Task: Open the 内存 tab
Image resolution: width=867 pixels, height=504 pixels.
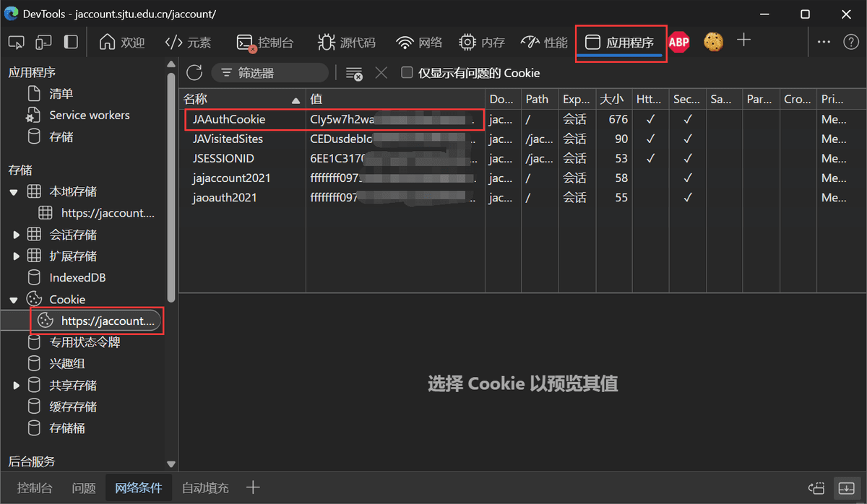Action: pos(482,42)
